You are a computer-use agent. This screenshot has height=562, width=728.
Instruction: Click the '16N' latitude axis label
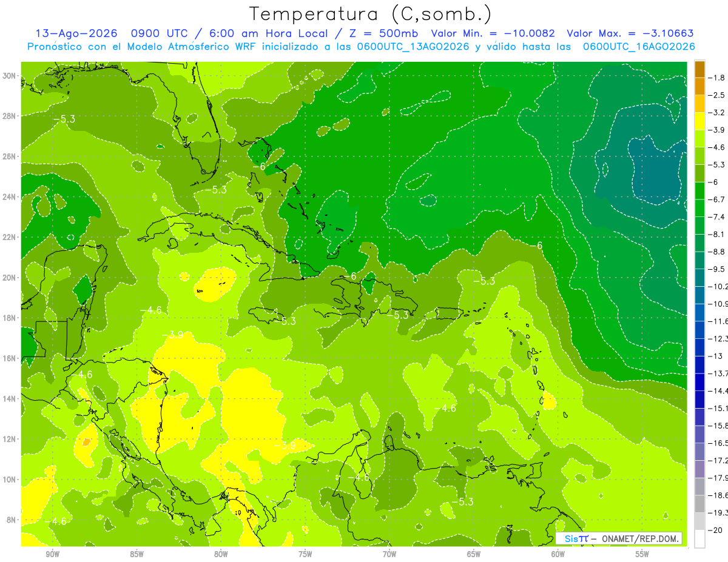pyautogui.click(x=9, y=358)
